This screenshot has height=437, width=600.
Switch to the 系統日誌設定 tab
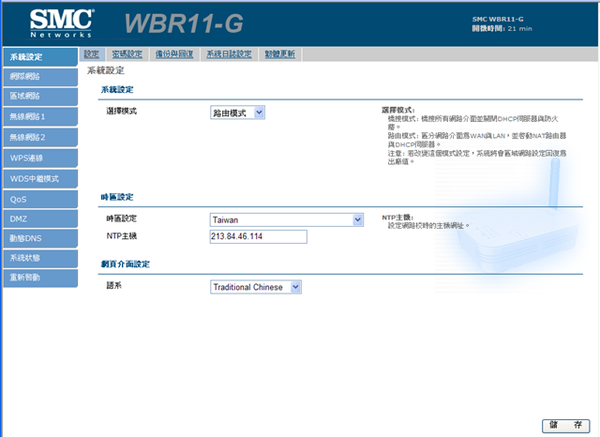[x=229, y=54]
